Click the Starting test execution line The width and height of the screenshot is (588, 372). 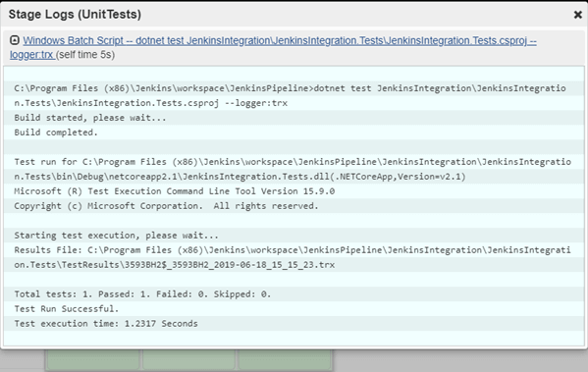116,236
